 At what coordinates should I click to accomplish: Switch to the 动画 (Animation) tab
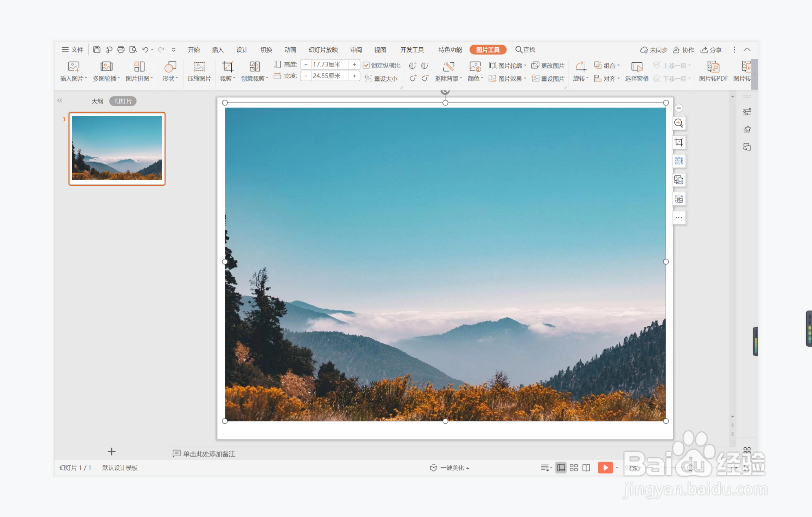[290, 50]
